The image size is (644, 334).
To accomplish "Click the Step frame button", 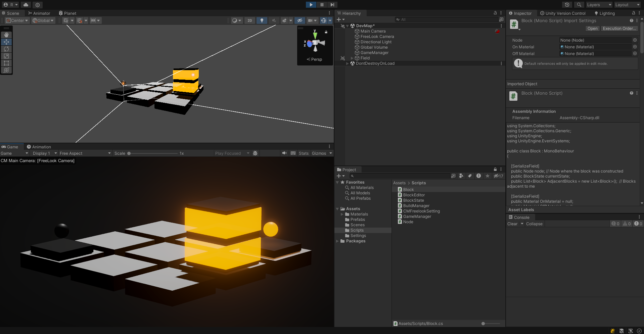I will coord(332,5).
